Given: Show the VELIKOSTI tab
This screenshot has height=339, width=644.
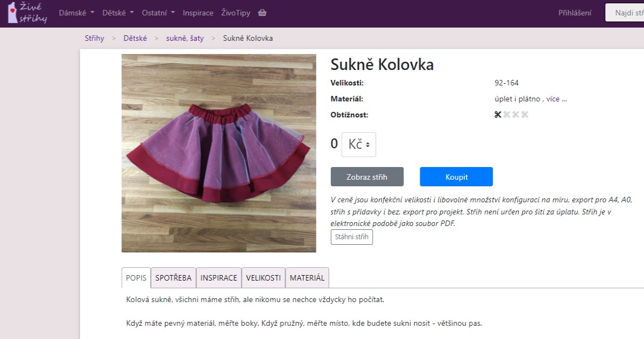Looking at the screenshot, I should 263,278.
